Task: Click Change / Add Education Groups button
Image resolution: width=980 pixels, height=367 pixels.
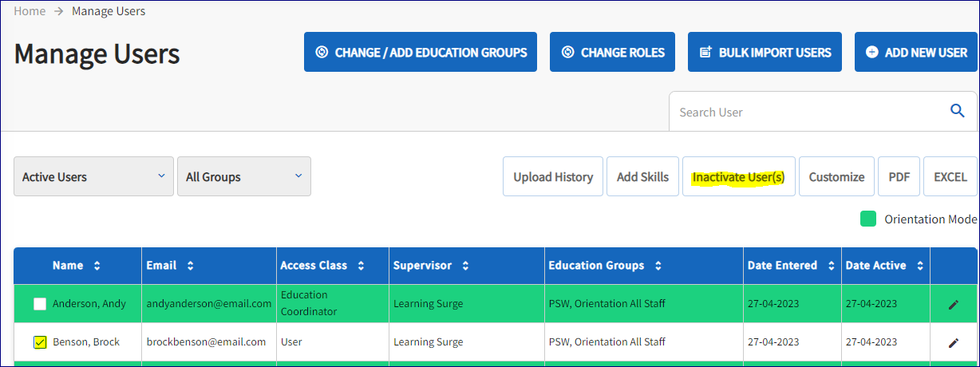Action: coord(421,52)
